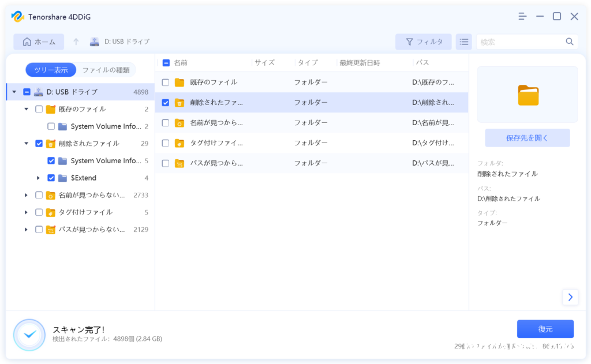Click the list view toggle icon
Viewport: 591px width, 364px height.
463,42
